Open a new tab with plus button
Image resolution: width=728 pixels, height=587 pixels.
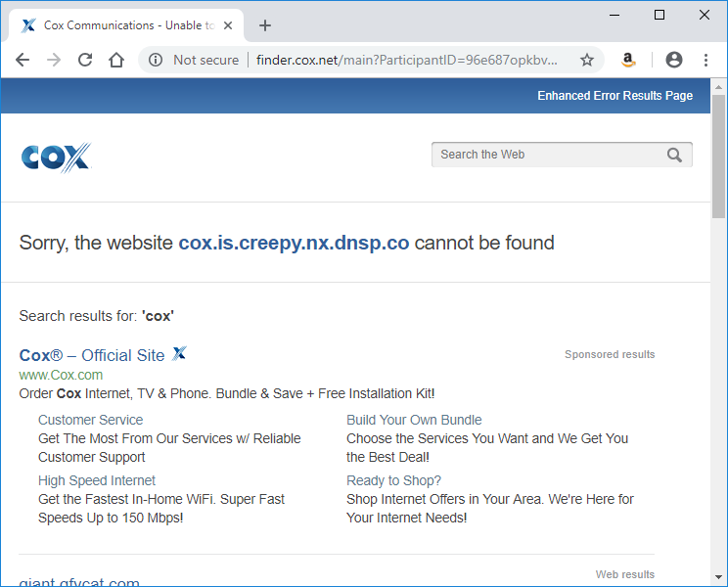(x=265, y=25)
